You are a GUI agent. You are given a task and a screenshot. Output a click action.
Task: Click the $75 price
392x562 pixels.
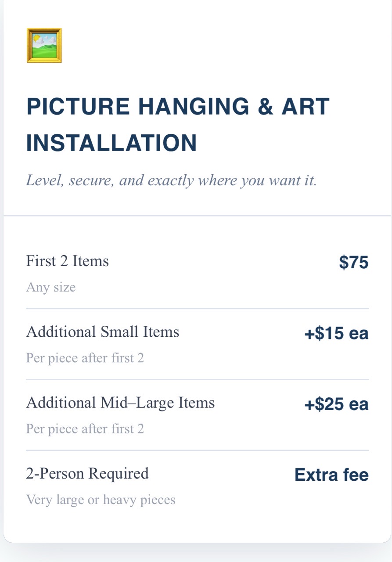pos(354,263)
